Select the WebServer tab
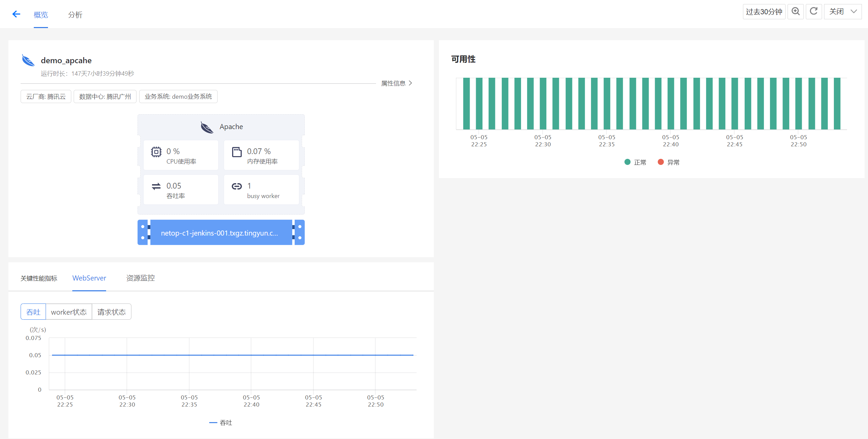868x439 pixels. tap(89, 278)
